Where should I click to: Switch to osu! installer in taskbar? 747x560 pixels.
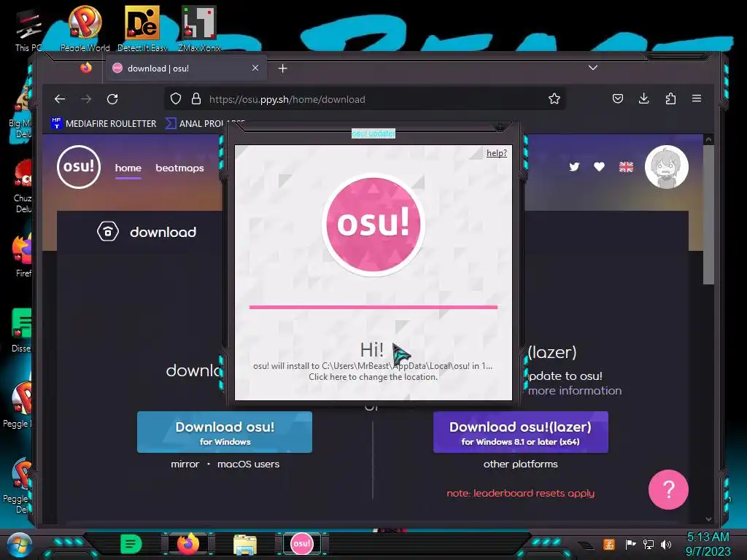click(x=301, y=544)
